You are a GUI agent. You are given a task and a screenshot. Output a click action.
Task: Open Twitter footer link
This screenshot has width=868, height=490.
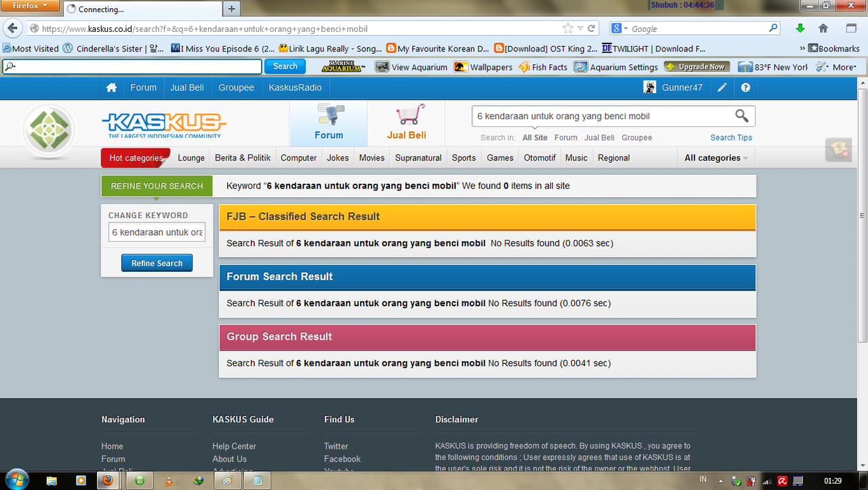tap(336, 446)
